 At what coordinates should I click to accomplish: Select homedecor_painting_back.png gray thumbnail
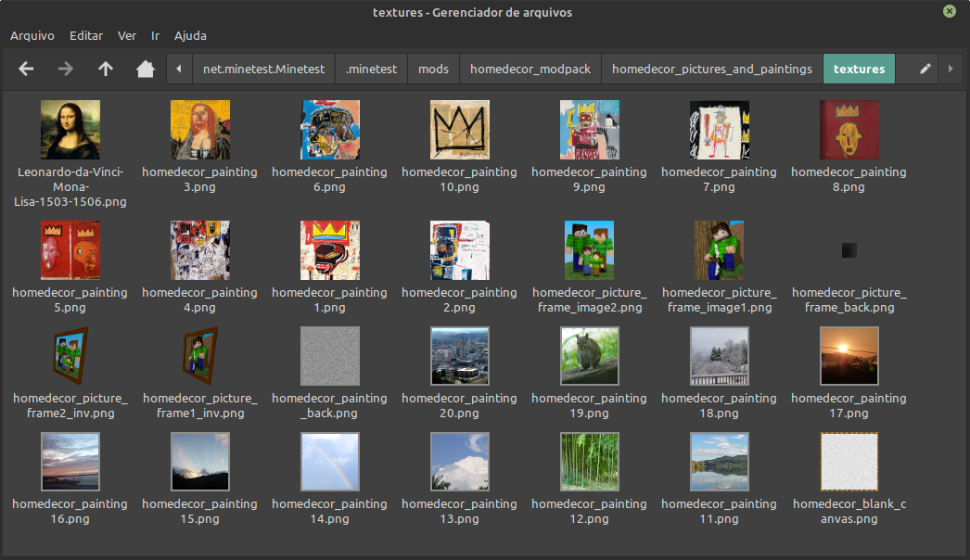click(x=330, y=356)
